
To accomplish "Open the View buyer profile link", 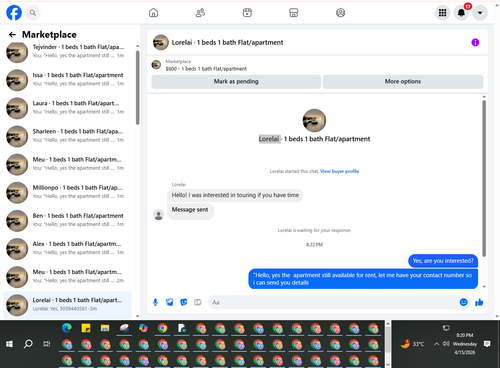I will [x=339, y=171].
